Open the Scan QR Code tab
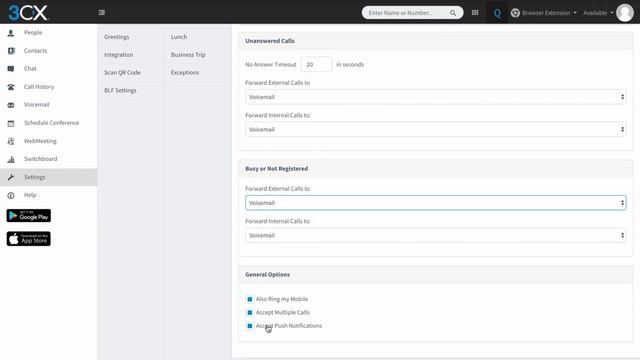 [122, 72]
